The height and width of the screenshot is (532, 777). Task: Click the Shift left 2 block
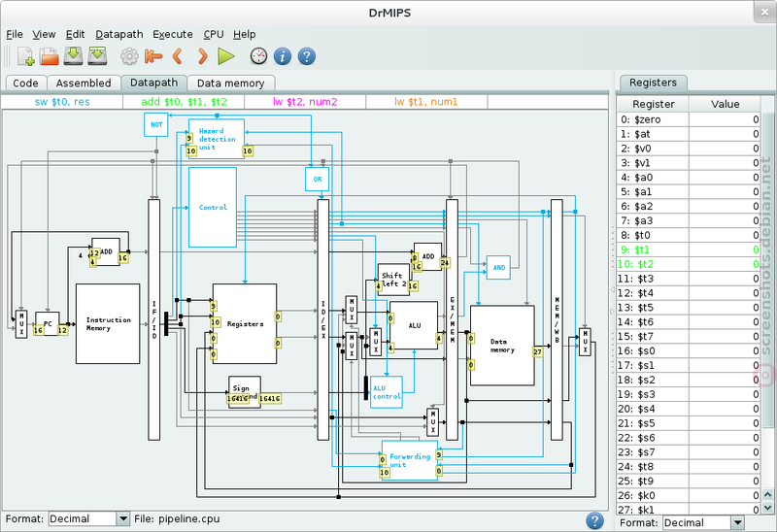tap(393, 280)
